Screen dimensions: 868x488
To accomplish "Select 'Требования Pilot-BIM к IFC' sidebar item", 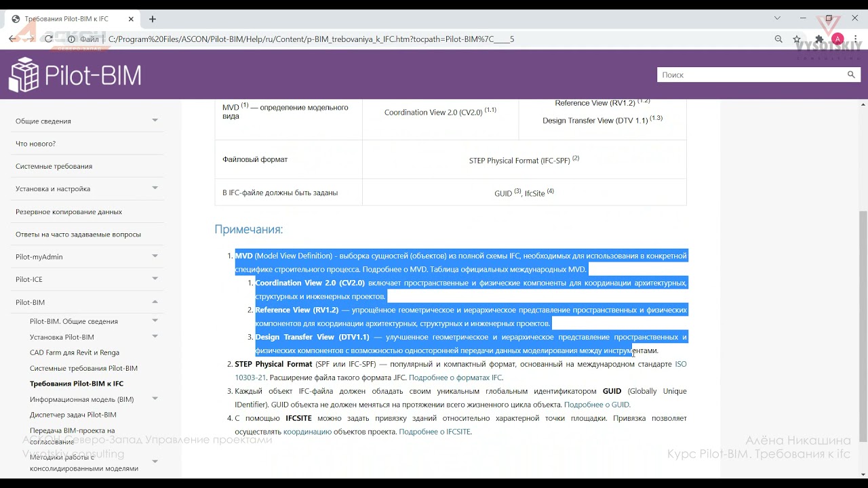I will [x=77, y=384].
